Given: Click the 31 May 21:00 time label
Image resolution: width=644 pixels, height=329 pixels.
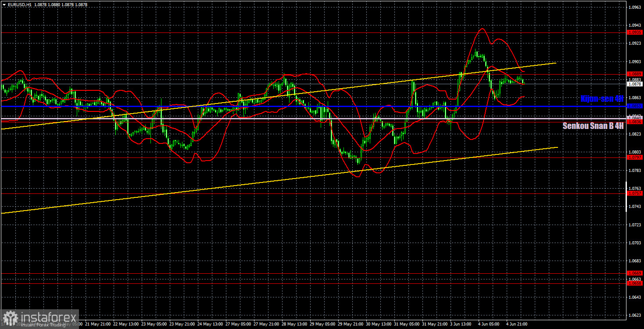Looking at the screenshot, I should coord(434,324).
